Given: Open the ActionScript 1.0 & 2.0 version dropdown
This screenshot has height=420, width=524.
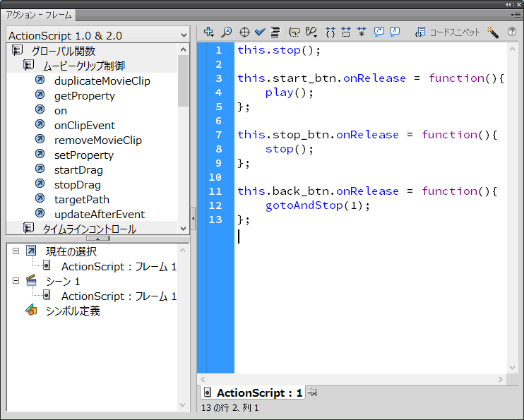Looking at the screenshot, I should point(98,35).
